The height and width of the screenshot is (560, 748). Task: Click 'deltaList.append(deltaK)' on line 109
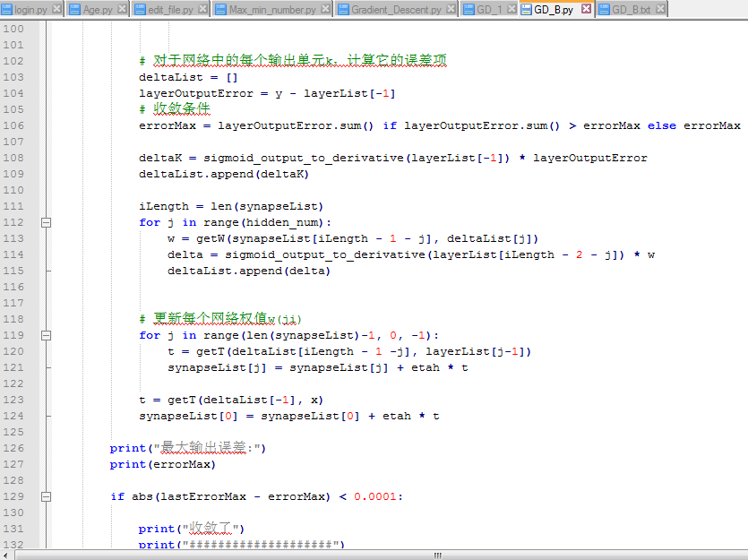(224, 174)
